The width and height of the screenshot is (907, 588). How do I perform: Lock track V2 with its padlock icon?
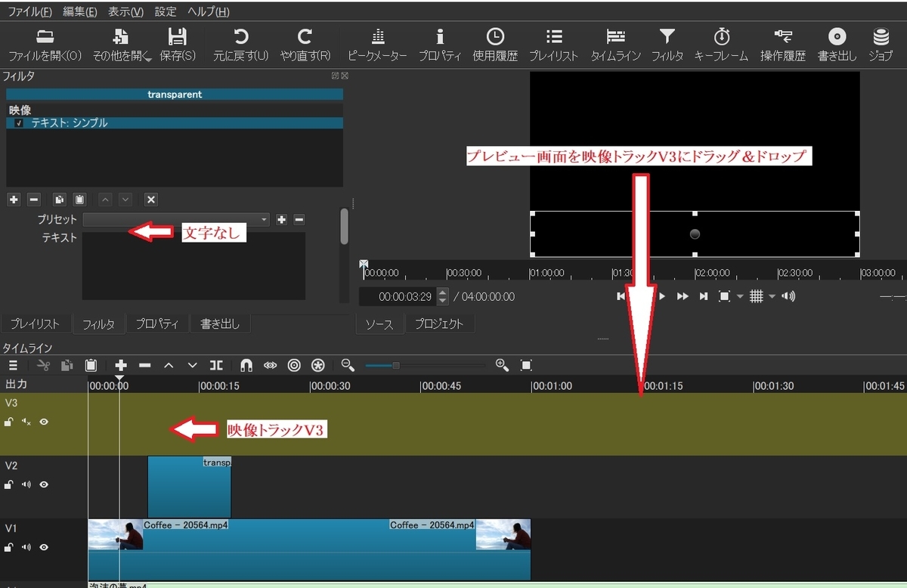coord(9,484)
